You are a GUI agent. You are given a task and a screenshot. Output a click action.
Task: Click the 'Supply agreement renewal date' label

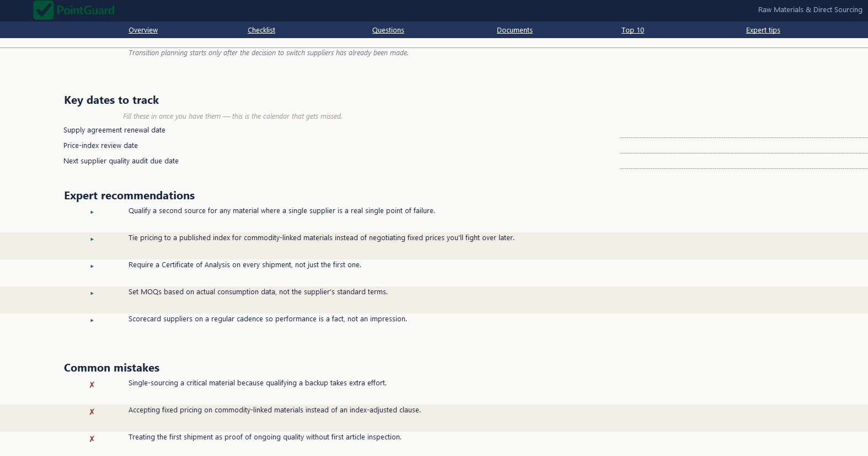click(x=114, y=130)
